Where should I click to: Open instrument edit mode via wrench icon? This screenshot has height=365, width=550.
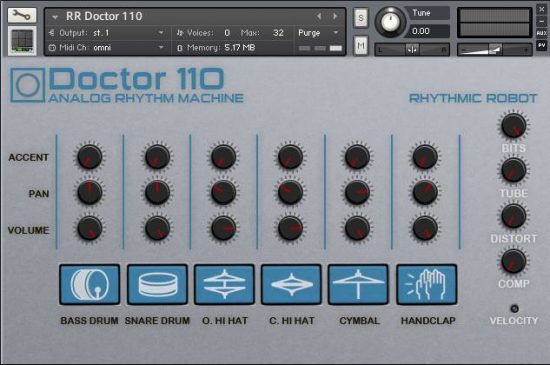coord(22,15)
